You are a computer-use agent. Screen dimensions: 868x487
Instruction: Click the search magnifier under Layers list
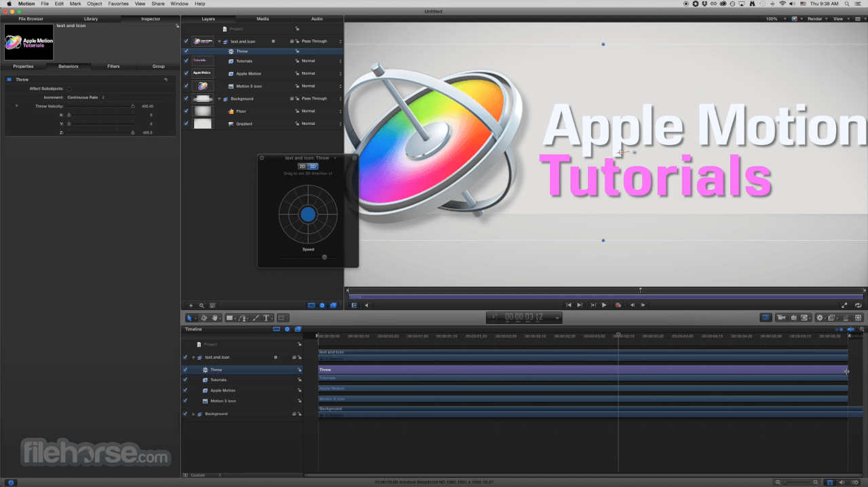click(202, 305)
